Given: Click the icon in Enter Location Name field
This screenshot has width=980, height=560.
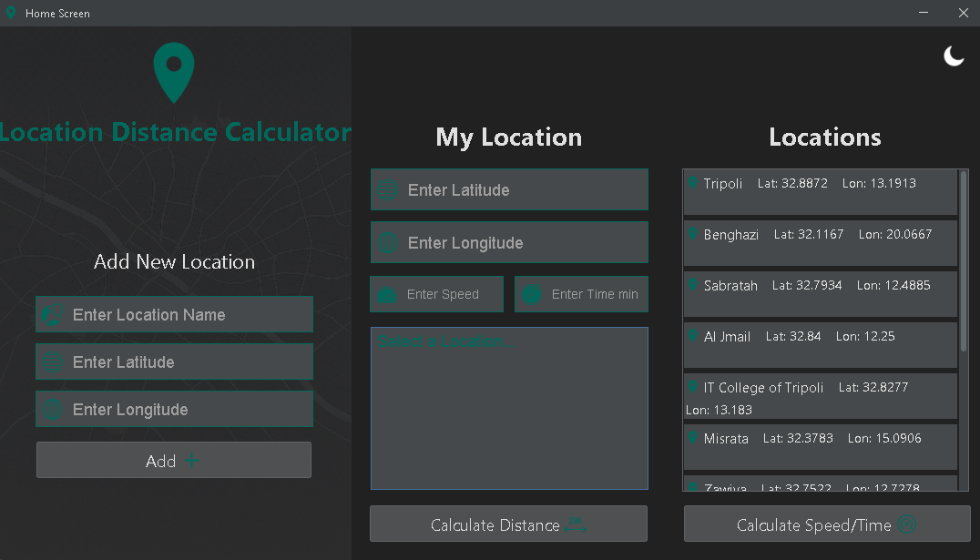Looking at the screenshot, I should click(x=53, y=315).
